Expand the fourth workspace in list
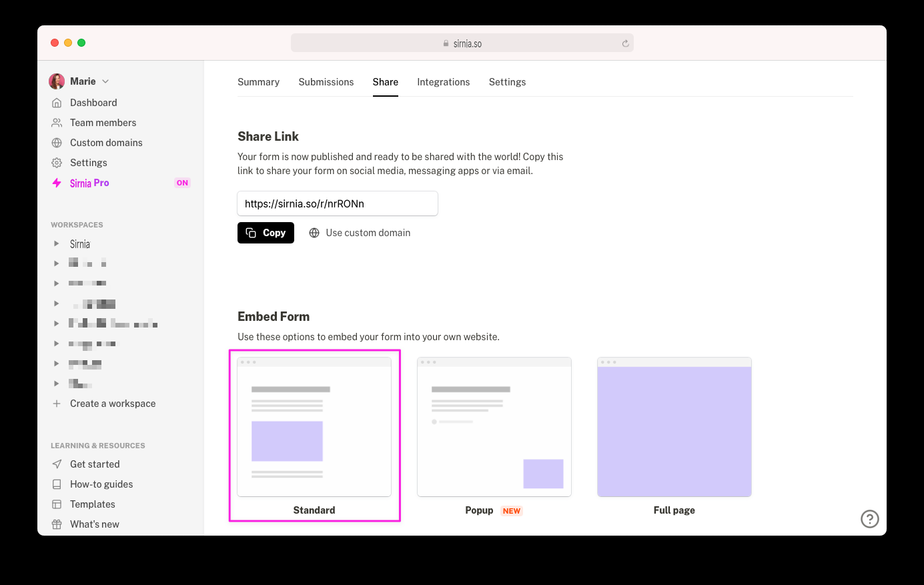 57,304
